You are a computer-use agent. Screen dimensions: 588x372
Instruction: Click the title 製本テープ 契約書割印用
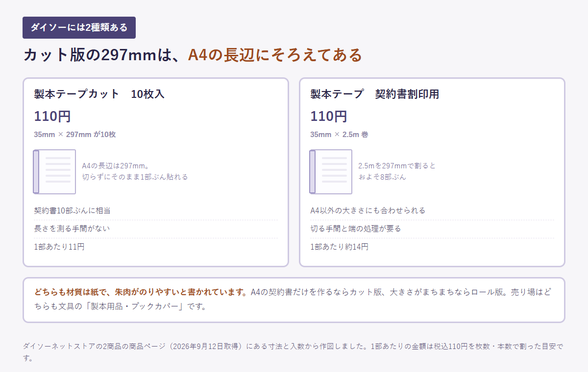pos(375,94)
